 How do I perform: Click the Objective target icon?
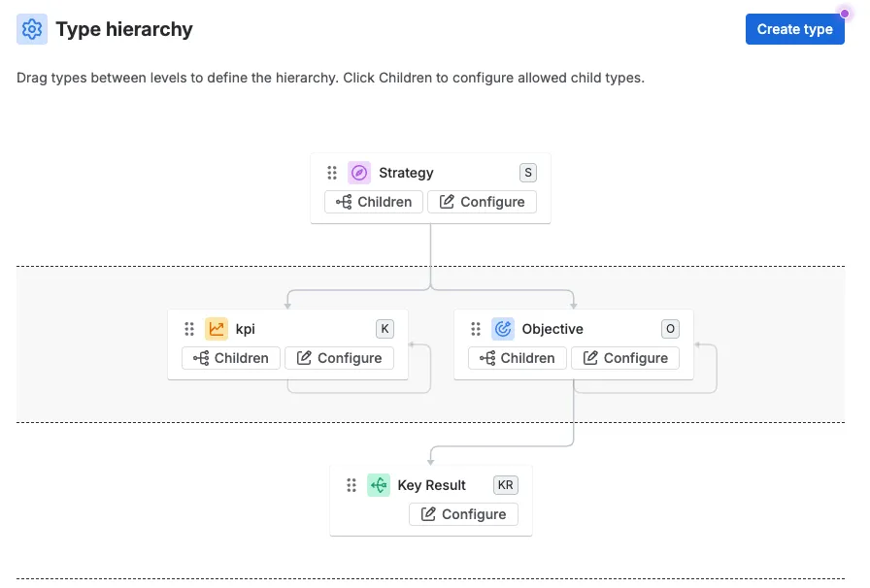coord(503,329)
